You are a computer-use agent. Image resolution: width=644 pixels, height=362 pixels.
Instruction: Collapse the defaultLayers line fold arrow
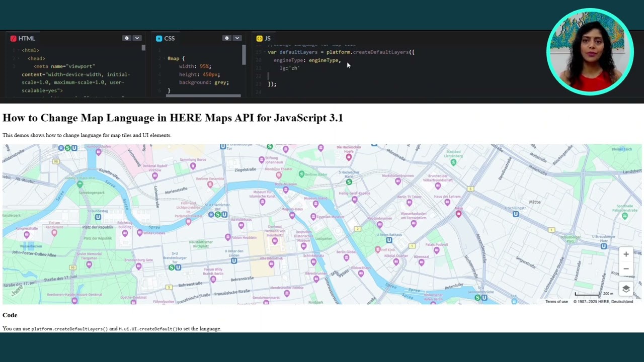[x=265, y=52]
